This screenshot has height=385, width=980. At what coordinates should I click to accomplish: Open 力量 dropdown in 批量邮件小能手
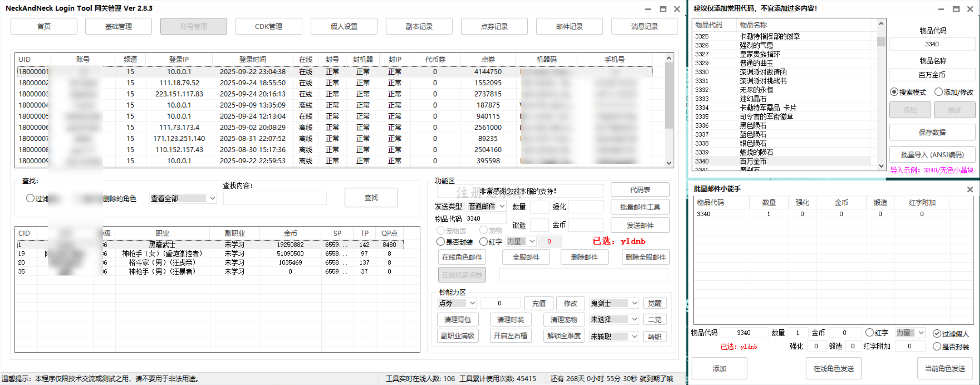pyautogui.click(x=910, y=333)
